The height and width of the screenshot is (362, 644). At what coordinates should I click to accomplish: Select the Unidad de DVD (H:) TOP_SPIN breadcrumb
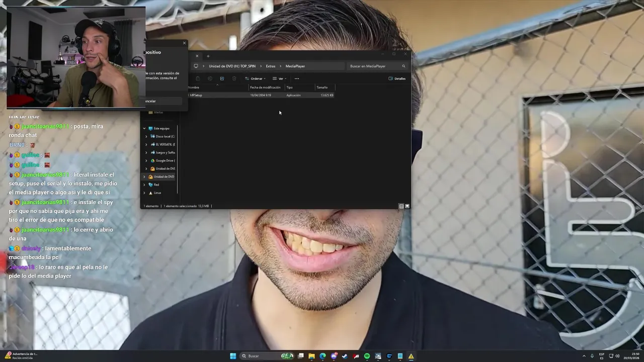point(232,66)
